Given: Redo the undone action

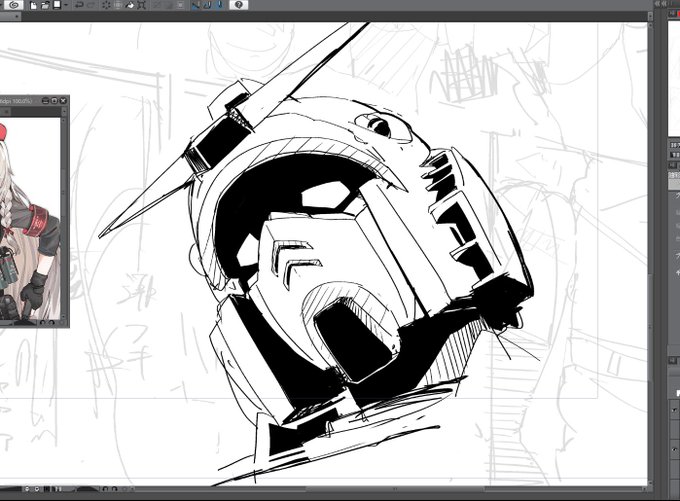Looking at the screenshot, I should click(x=91, y=5).
